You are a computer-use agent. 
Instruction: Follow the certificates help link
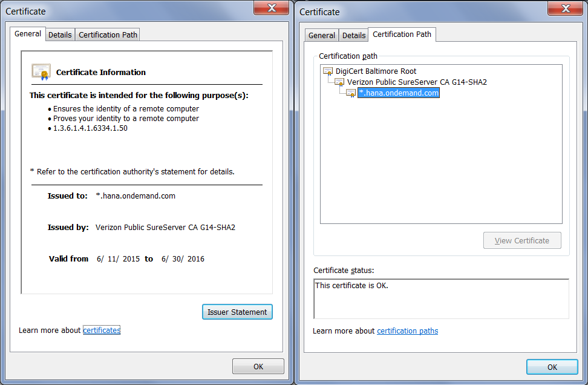(102, 331)
